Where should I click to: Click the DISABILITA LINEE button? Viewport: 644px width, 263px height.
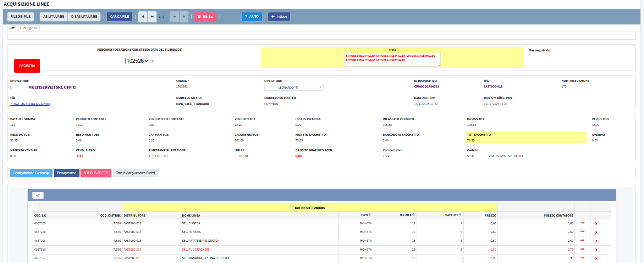pos(84,17)
